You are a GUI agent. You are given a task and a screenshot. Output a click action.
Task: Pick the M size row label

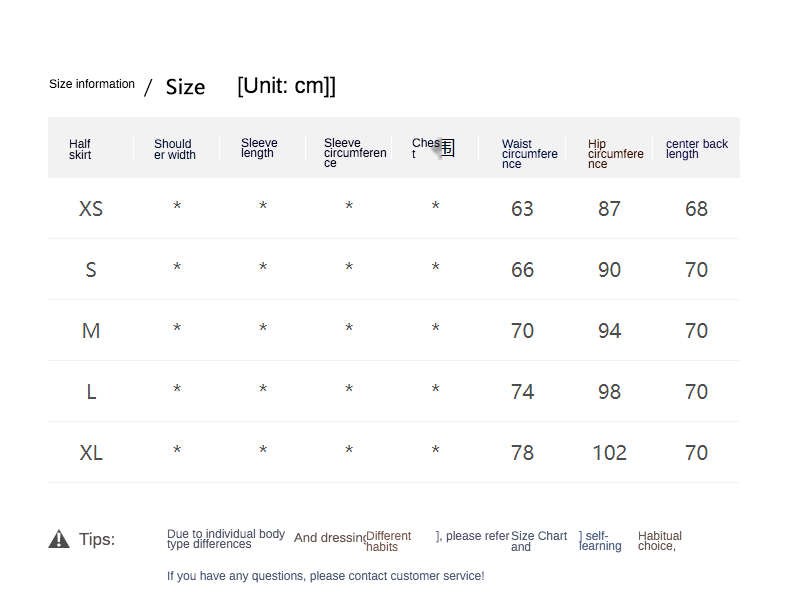(x=91, y=331)
